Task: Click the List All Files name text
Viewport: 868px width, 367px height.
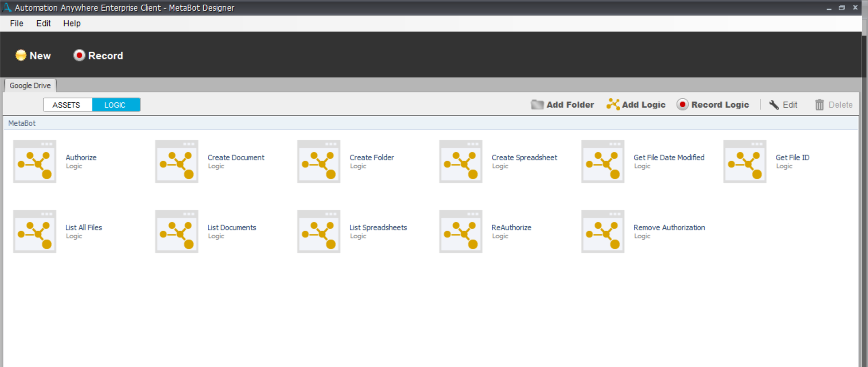Action: coord(83,227)
